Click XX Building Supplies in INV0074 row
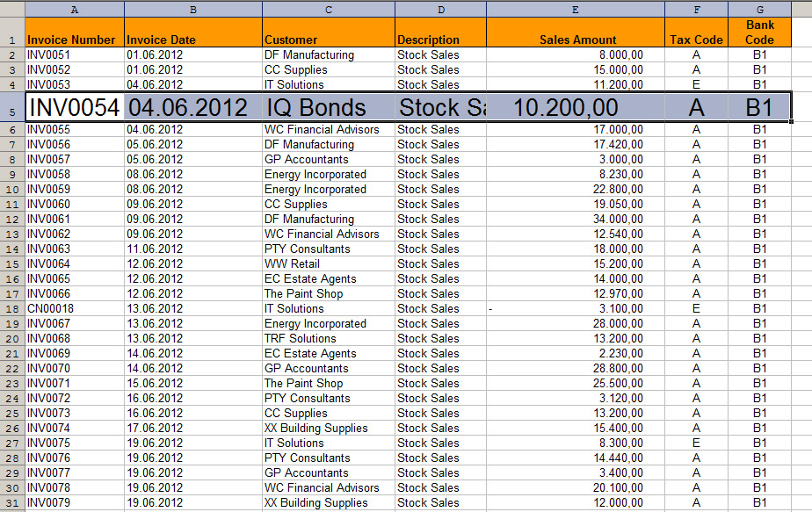 tap(329, 429)
